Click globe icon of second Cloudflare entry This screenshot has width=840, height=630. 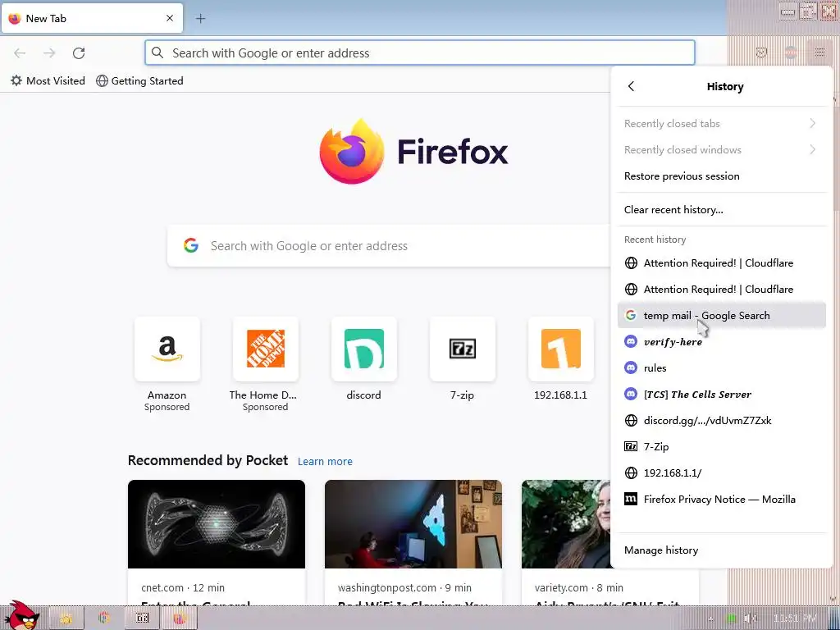(x=631, y=290)
